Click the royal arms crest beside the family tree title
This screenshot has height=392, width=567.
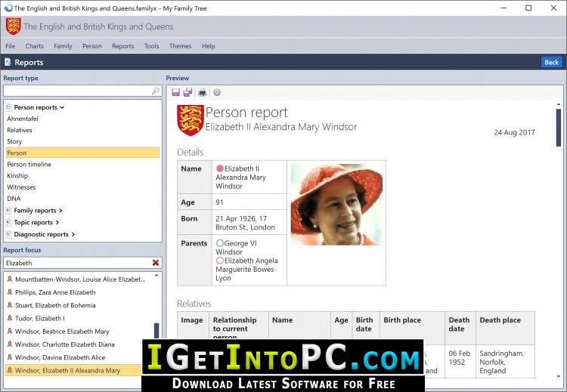(x=14, y=26)
